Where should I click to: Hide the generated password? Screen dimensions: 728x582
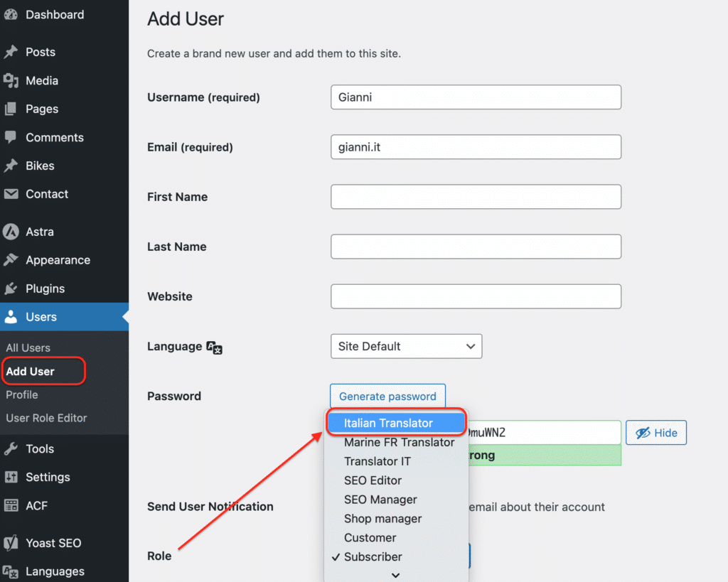pos(655,432)
